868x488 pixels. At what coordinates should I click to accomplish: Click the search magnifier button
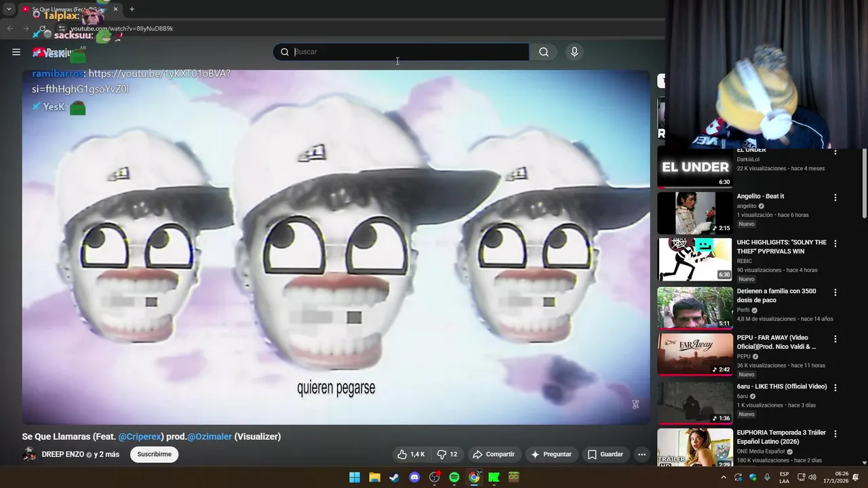coord(544,52)
